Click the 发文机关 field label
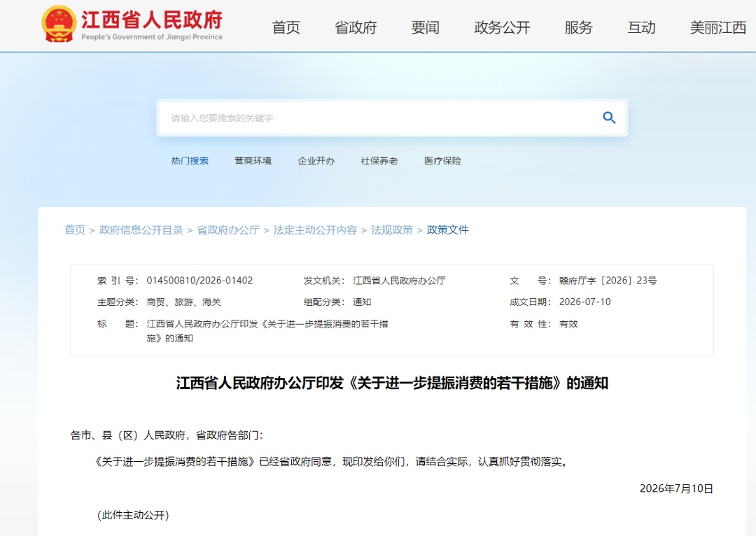Image resolution: width=756 pixels, height=536 pixels. point(324,281)
